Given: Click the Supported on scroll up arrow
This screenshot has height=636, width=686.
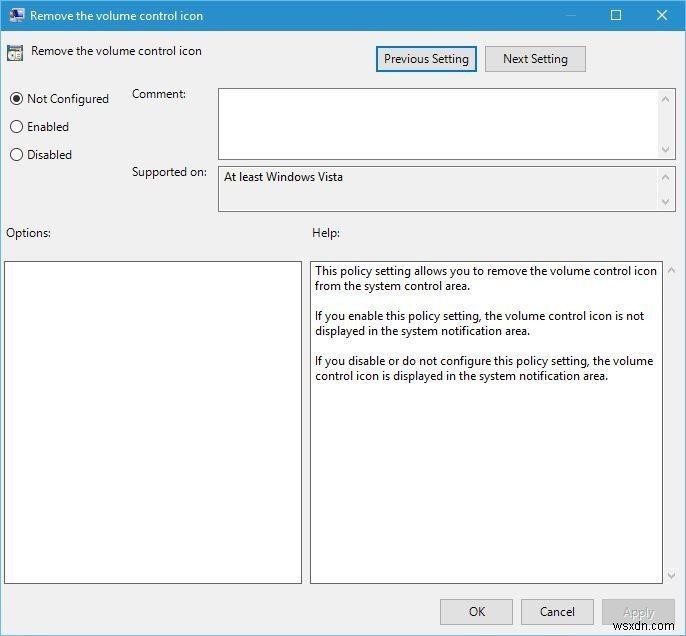Looking at the screenshot, I should pyautogui.click(x=665, y=177).
